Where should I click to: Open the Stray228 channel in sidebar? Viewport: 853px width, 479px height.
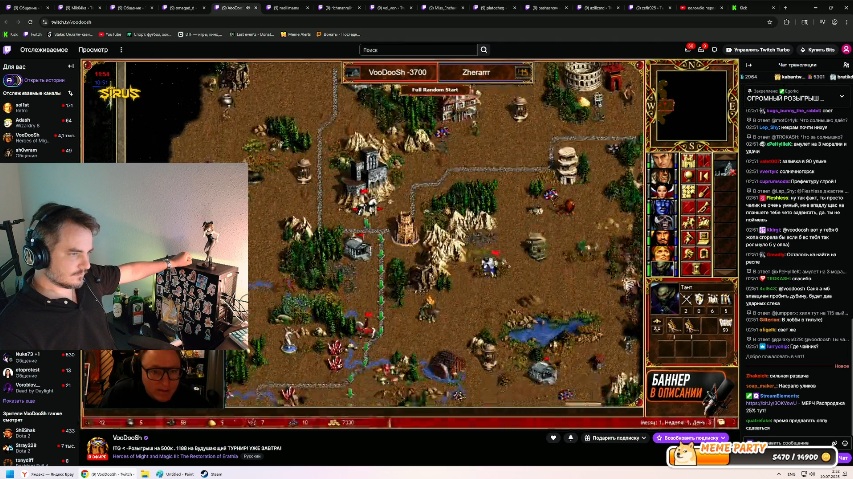[x=38, y=447]
